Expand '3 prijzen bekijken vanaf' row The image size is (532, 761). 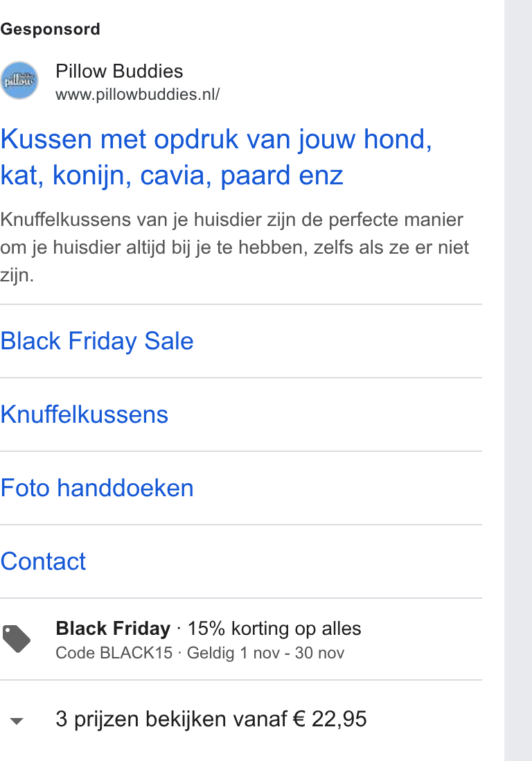coord(241,719)
